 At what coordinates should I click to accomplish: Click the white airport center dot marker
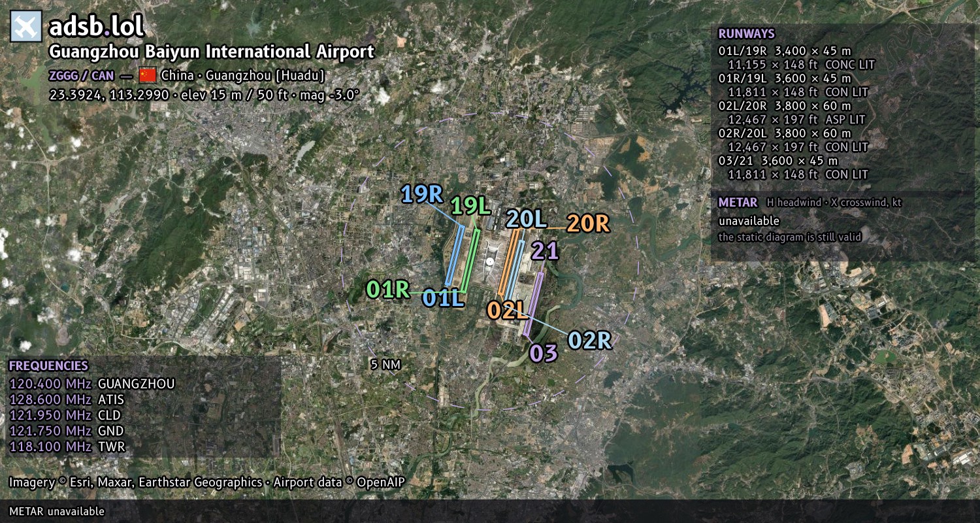[x=490, y=261]
